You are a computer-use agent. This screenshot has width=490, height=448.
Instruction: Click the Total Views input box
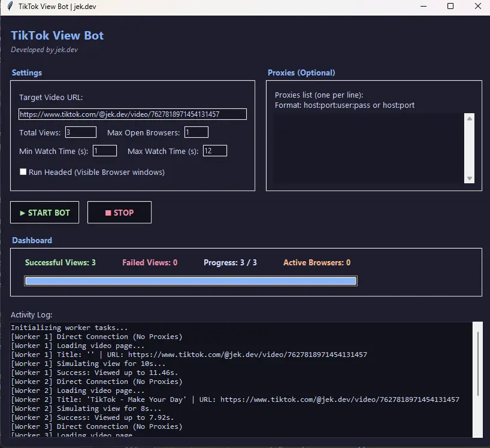coord(81,132)
